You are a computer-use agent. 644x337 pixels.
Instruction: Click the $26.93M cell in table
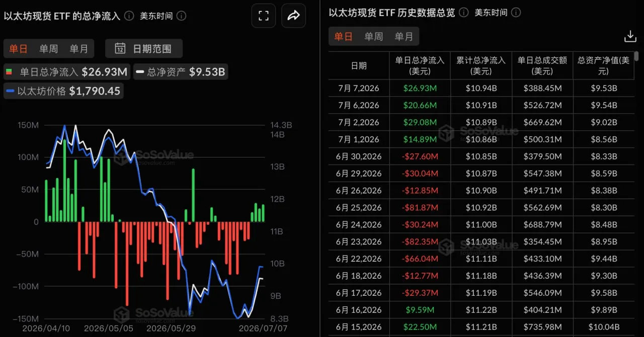click(420, 88)
